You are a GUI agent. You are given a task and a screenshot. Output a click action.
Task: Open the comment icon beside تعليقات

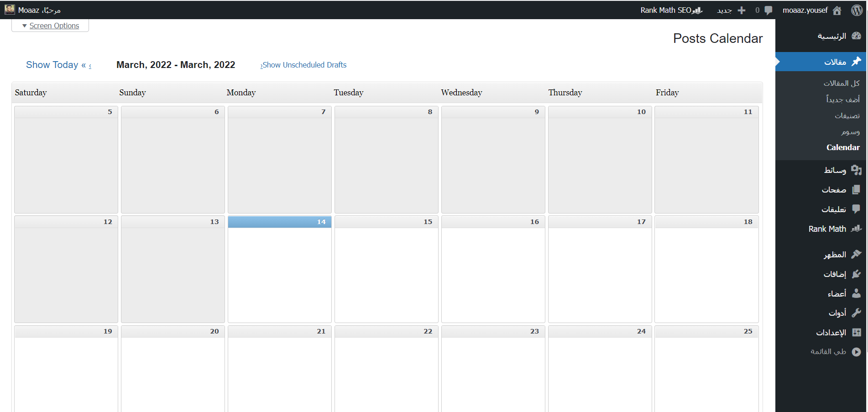(857, 209)
